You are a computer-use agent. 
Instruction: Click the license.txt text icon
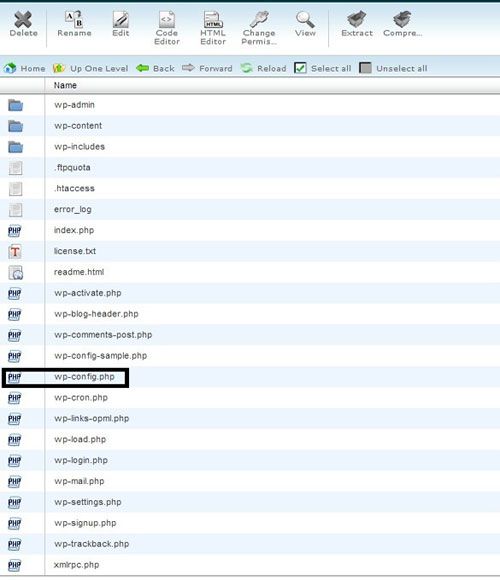pyautogui.click(x=15, y=252)
